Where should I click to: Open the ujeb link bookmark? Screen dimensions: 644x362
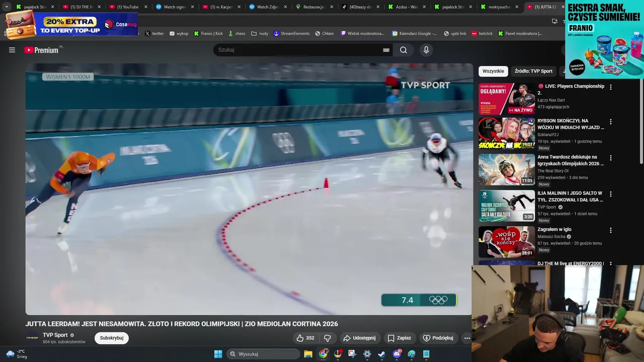pos(455,34)
